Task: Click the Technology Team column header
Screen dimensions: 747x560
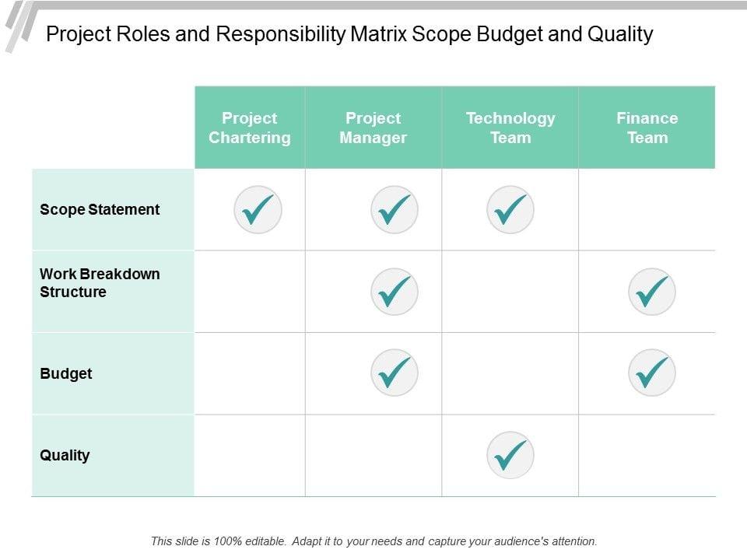Action: pyautogui.click(x=510, y=128)
